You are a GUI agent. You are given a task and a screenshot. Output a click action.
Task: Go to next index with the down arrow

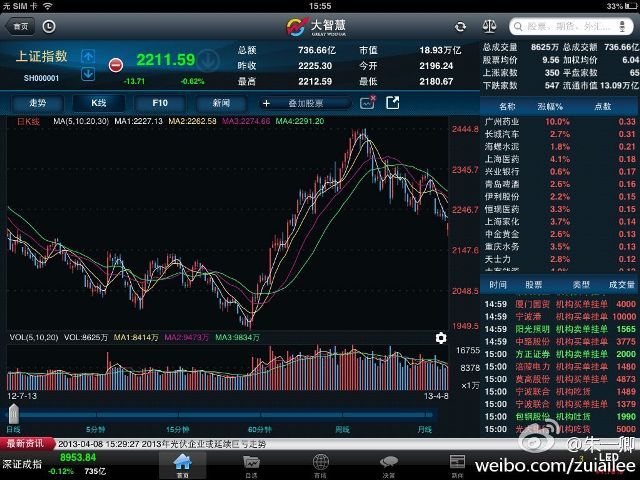(88, 74)
